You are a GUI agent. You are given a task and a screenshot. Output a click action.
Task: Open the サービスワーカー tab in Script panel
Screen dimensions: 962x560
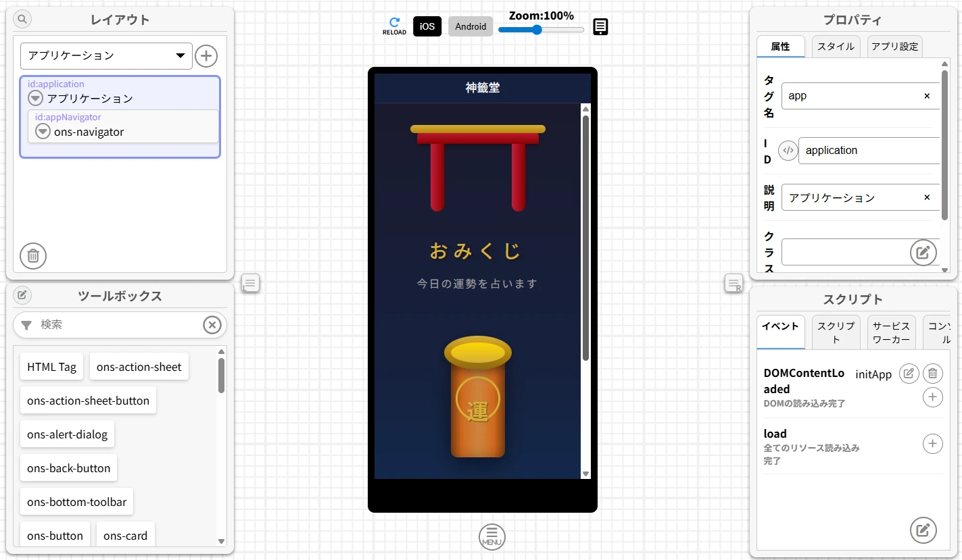tap(890, 332)
